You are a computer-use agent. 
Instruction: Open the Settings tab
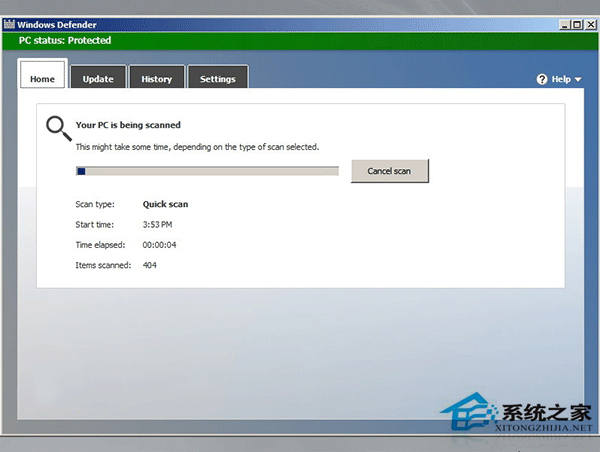(218, 77)
